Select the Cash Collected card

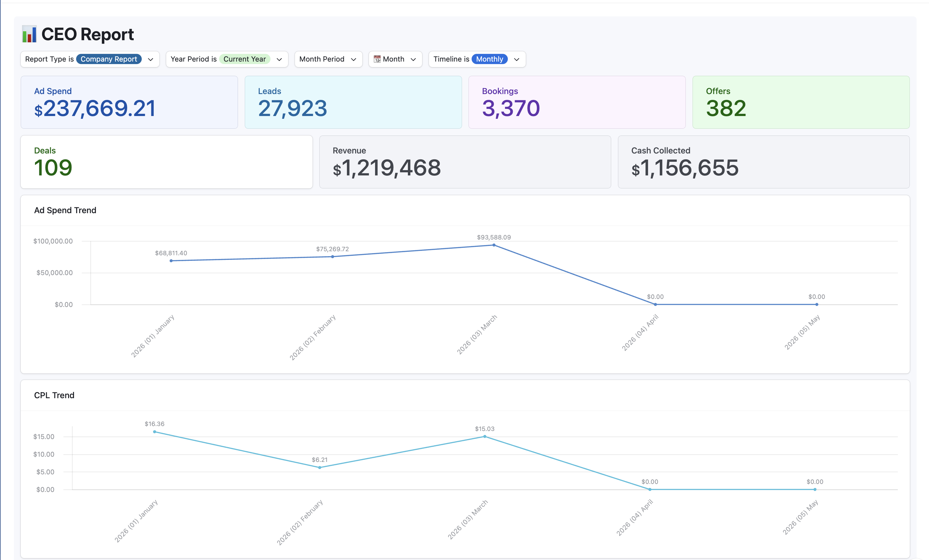[763, 162]
